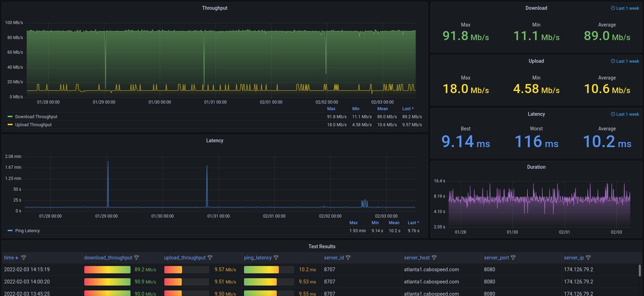
Task: Click yellow Upload Throughput legend color
Action: tap(10, 124)
